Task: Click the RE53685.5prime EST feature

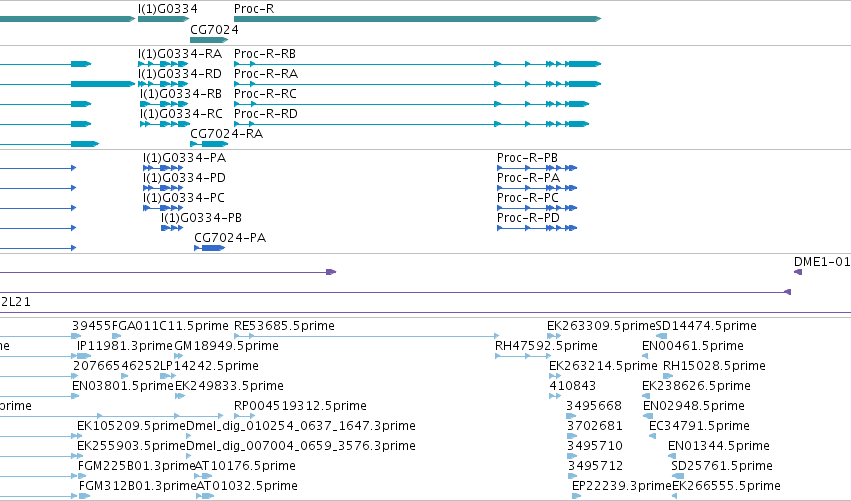Action: pyautogui.click(x=366, y=337)
